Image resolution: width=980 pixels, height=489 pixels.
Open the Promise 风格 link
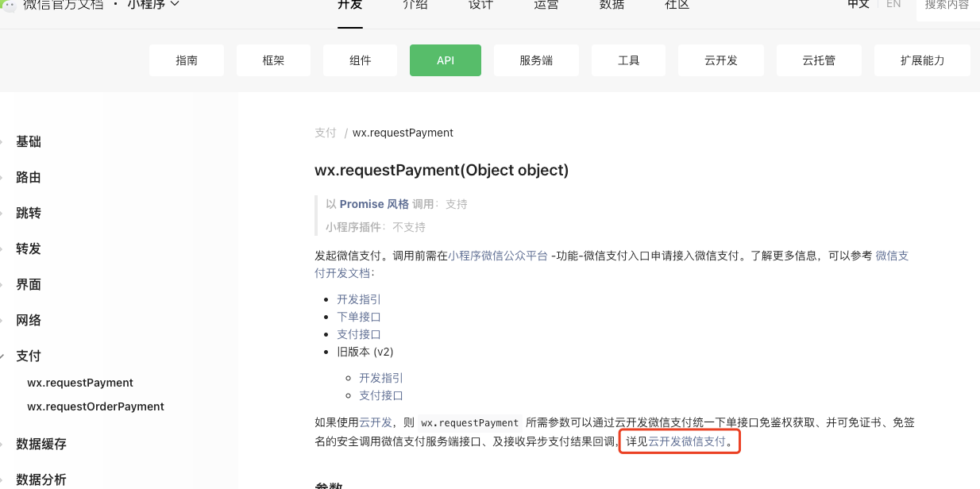pos(374,204)
